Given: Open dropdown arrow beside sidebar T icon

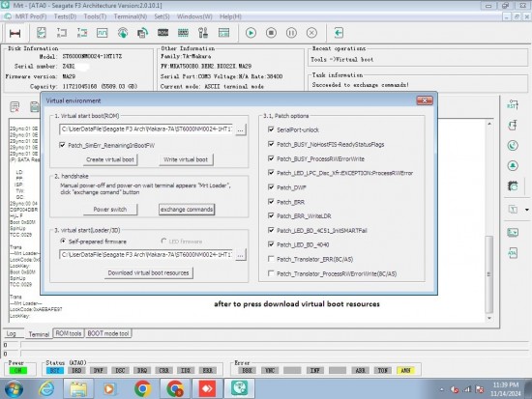Looking at the screenshot, I should coord(527,210).
